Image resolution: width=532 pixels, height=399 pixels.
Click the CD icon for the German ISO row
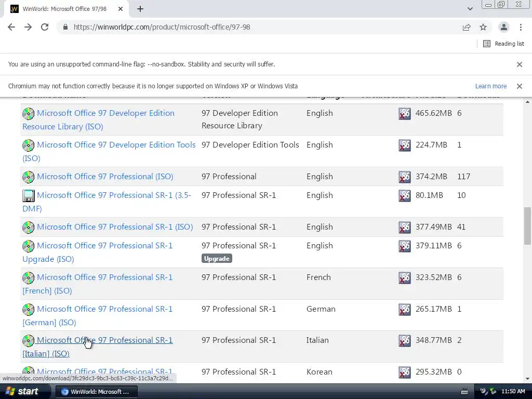tap(29, 310)
